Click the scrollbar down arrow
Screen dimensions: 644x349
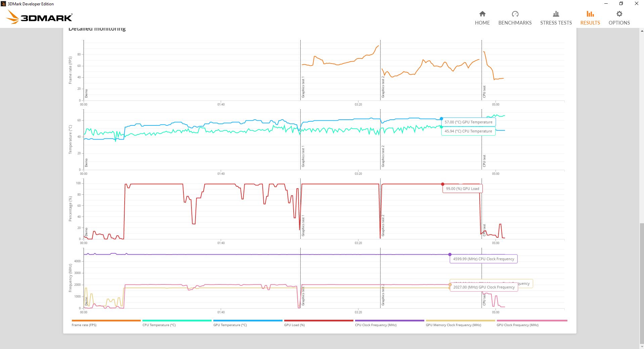(641, 346)
